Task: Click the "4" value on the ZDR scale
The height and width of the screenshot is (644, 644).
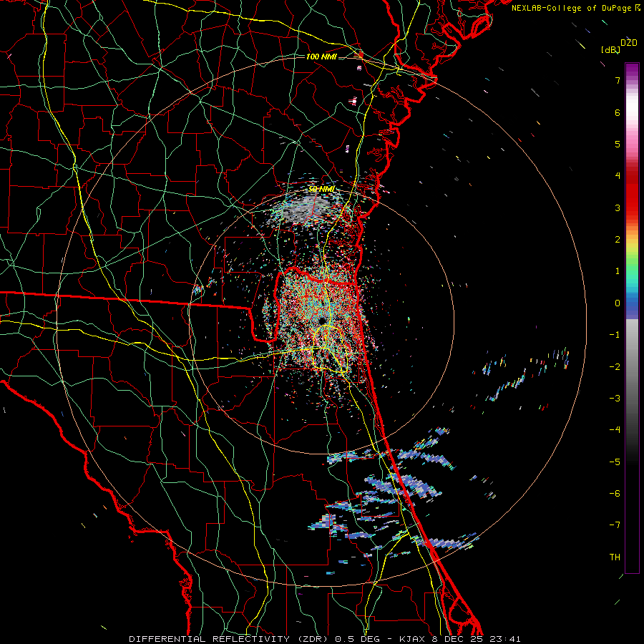Action: coord(618,176)
